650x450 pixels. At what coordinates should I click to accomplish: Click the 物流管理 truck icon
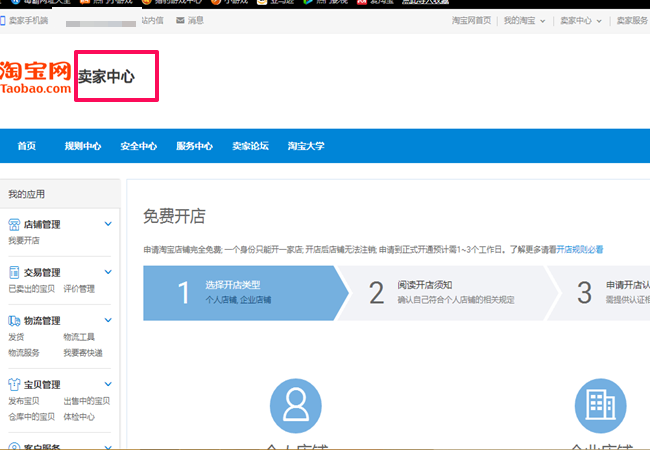pos(14,320)
